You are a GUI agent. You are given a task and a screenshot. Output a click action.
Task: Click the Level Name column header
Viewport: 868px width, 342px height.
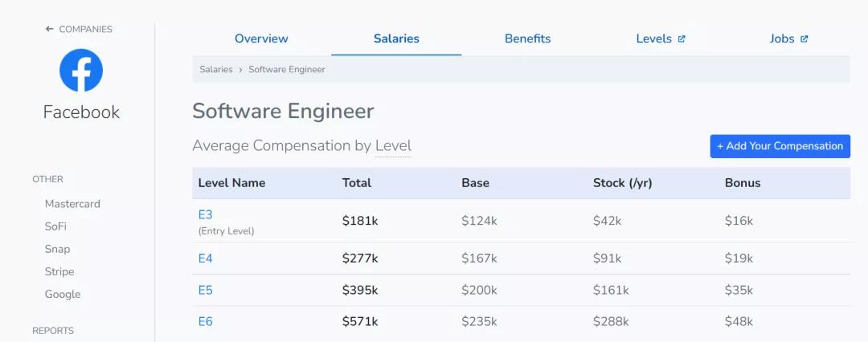coord(232,182)
